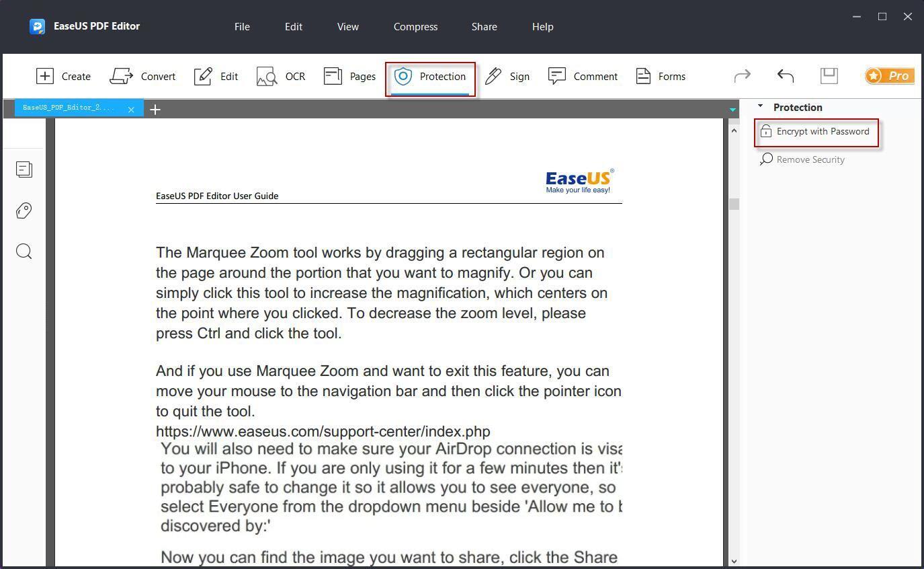This screenshot has height=569, width=924.
Task: Click the scrollbar down arrow
Action: pyautogui.click(x=734, y=560)
